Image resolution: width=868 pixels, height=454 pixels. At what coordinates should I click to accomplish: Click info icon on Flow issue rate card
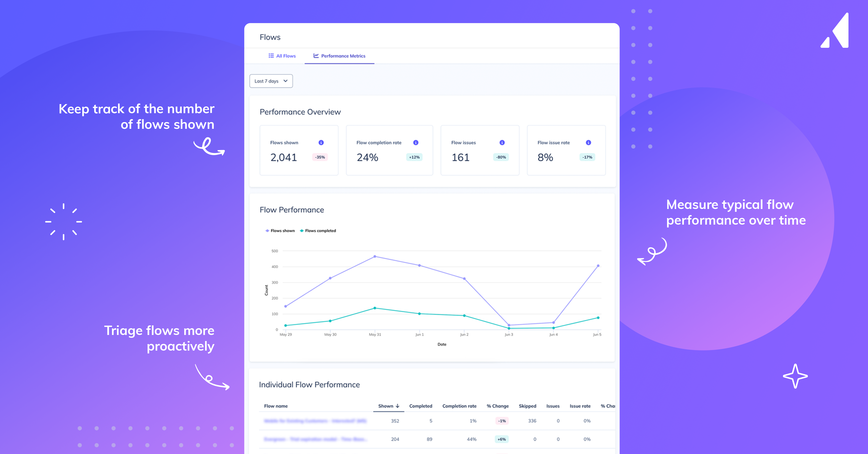click(x=588, y=143)
